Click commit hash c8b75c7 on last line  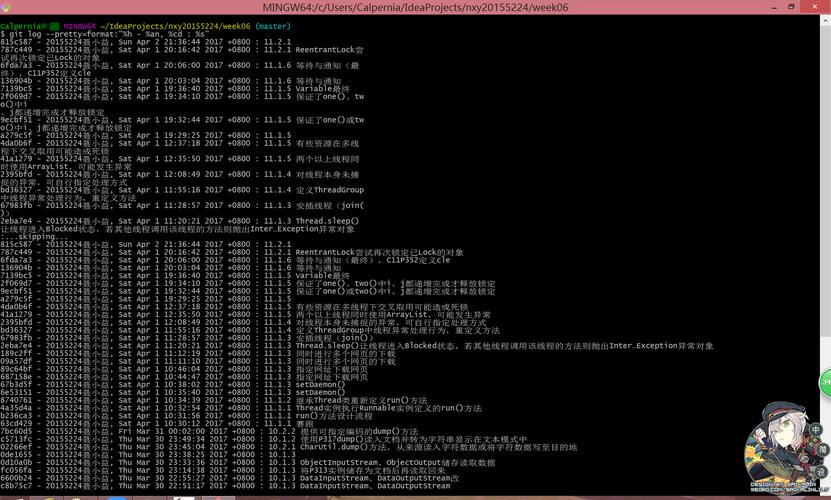tap(17, 487)
